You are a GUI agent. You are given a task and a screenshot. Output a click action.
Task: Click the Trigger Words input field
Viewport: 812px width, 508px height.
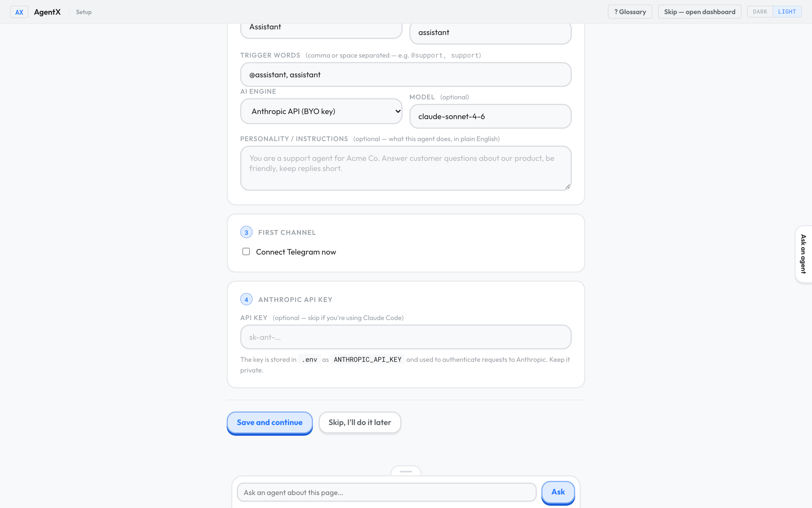pos(406,75)
